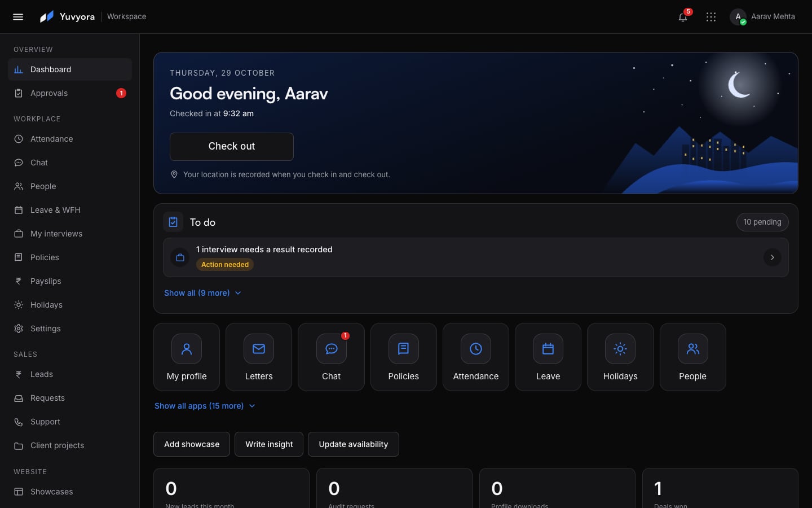
Task: Open Requests in the sidebar
Action: (x=70, y=398)
